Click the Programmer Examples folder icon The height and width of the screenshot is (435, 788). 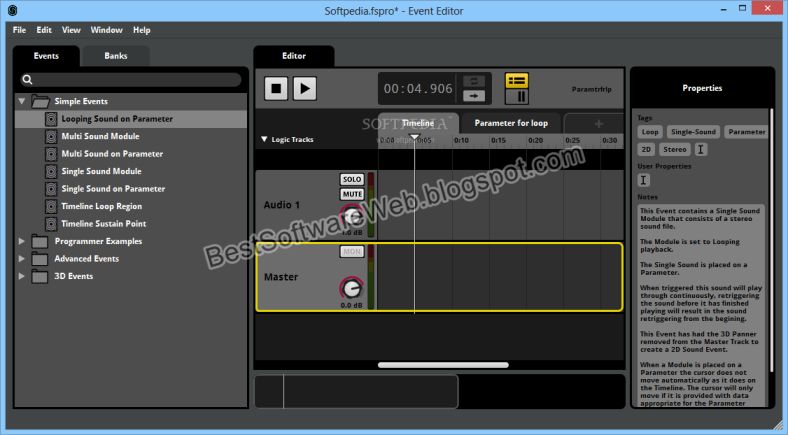click(x=40, y=242)
